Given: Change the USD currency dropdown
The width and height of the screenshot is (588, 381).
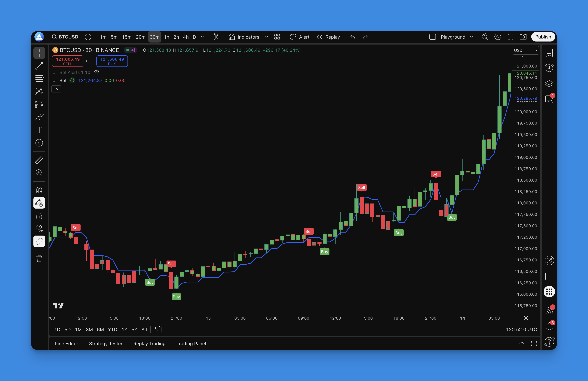Looking at the screenshot, I should pyautogui.click(x=526, y=50).
